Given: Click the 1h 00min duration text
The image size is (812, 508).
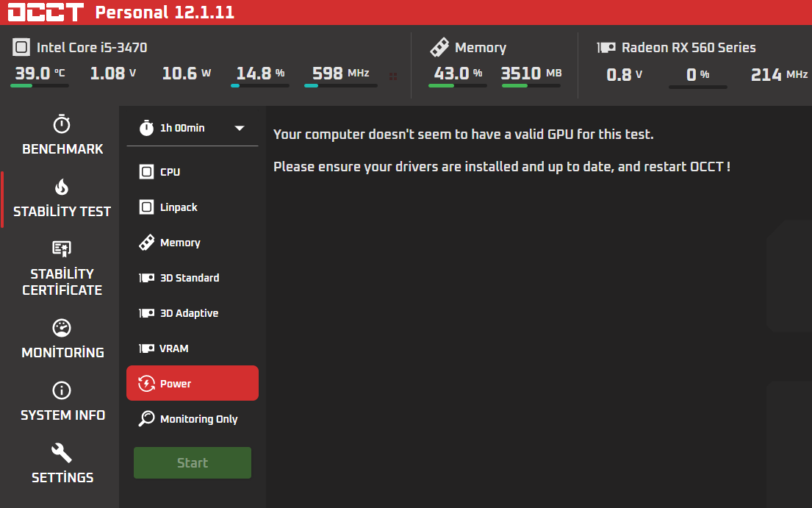Looking at the screenshot, I should [182, 128].
